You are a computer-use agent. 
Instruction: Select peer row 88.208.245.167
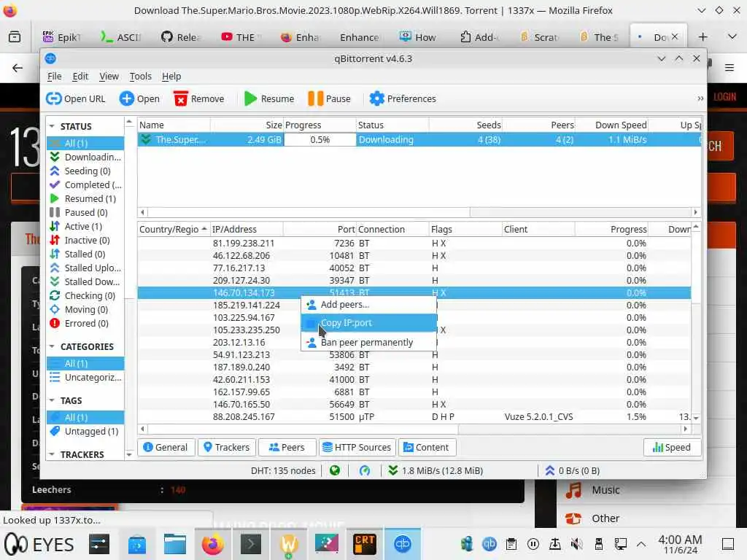coord(414,416)
